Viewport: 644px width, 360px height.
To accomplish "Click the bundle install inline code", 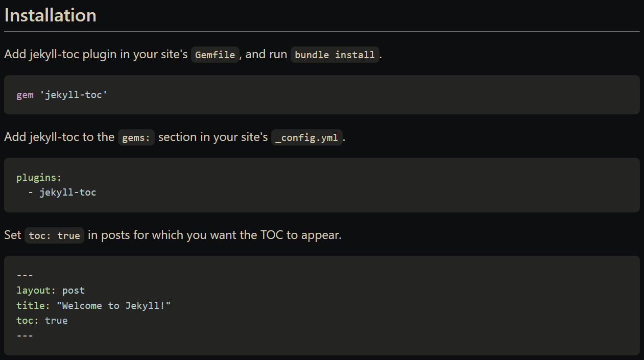I will [335, 55].
